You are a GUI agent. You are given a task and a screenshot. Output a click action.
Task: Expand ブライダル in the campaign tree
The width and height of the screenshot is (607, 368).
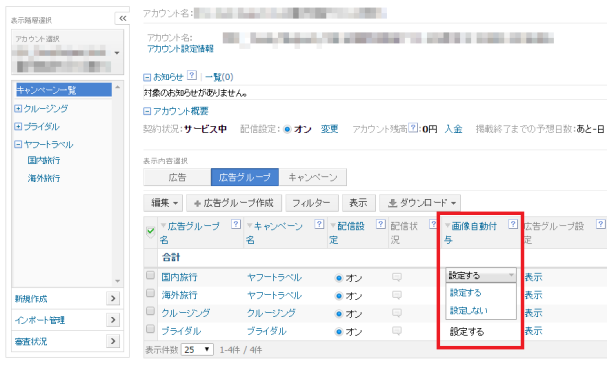tap(18, 127)
